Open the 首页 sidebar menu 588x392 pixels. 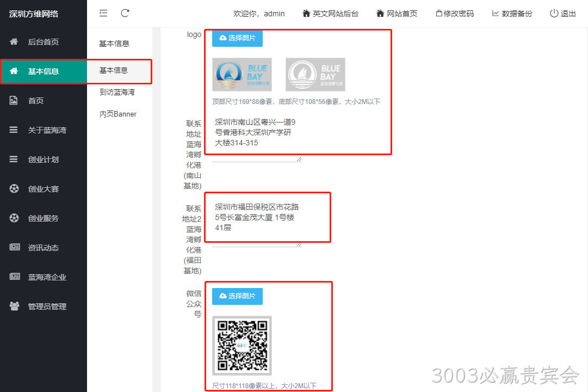tap(44, 101)
